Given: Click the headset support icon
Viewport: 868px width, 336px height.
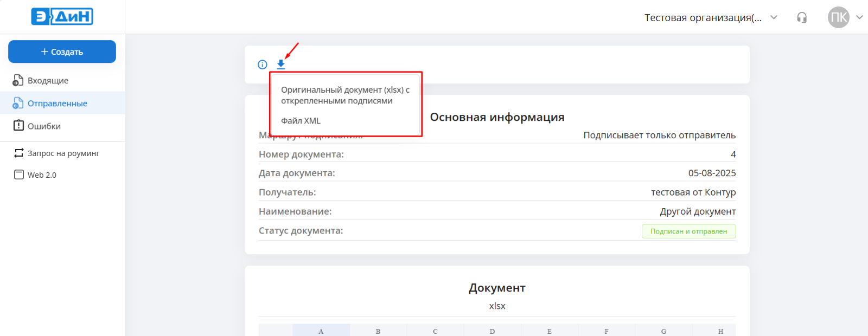Looking at the screenshot, I should tap(801, 18).
